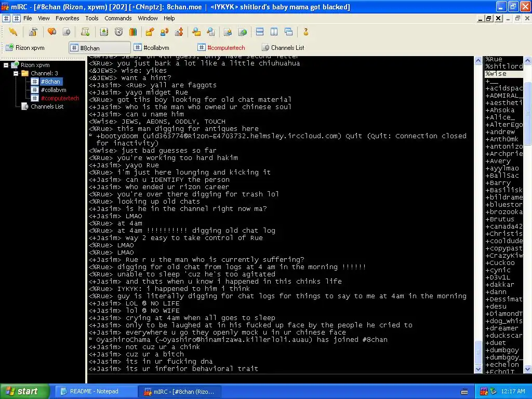532x399 pixels.
Task: Click the DCC Chat person icon
Action: 164,32
